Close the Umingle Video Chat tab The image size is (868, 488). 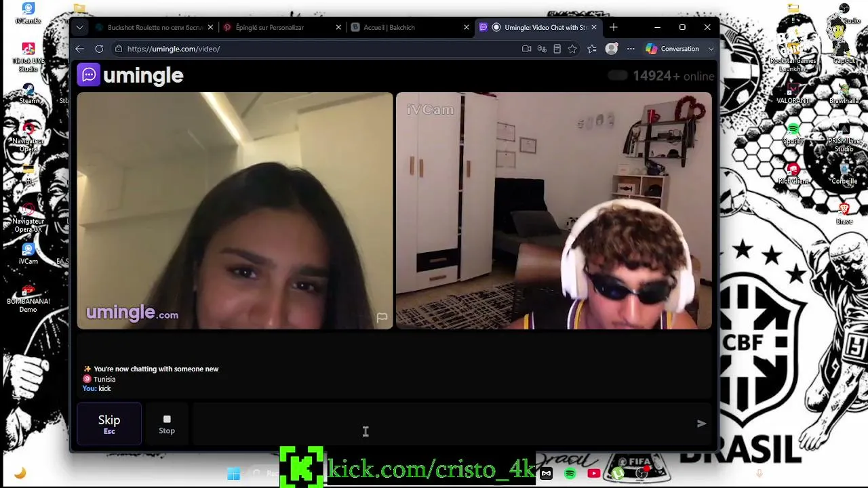coord(594,27)
